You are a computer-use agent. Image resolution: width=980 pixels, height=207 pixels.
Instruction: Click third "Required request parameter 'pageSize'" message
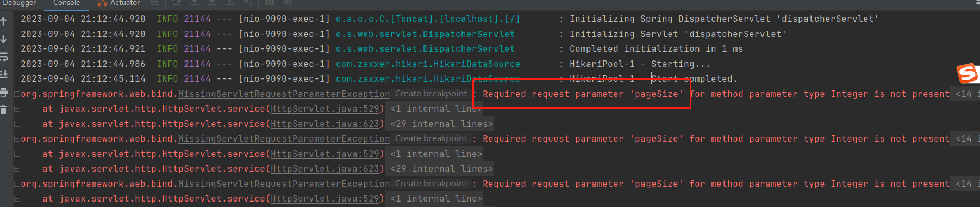pos(583,184)
